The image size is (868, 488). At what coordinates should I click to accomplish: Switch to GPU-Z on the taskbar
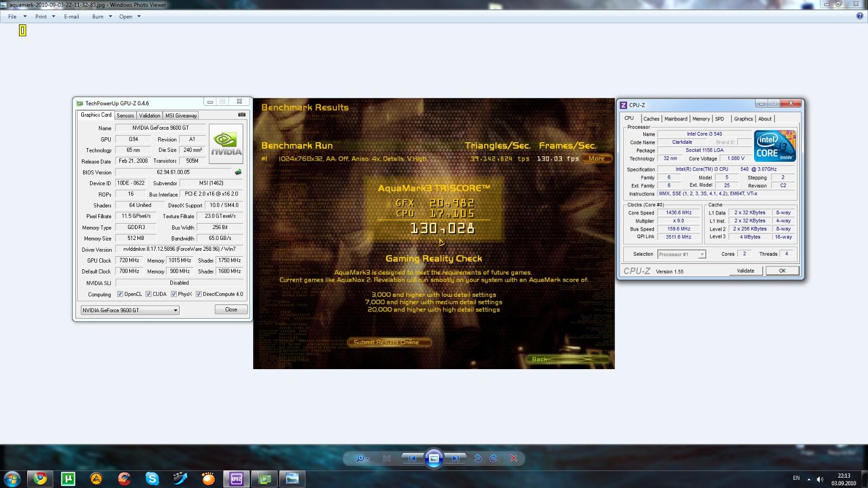tap(265, 479)
